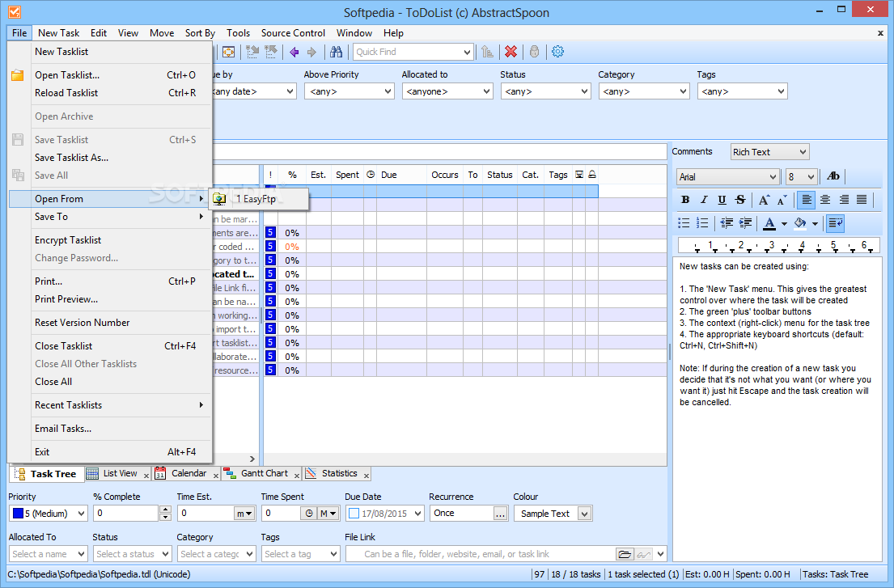Click the red X delete icon

(x=511, y=52)
